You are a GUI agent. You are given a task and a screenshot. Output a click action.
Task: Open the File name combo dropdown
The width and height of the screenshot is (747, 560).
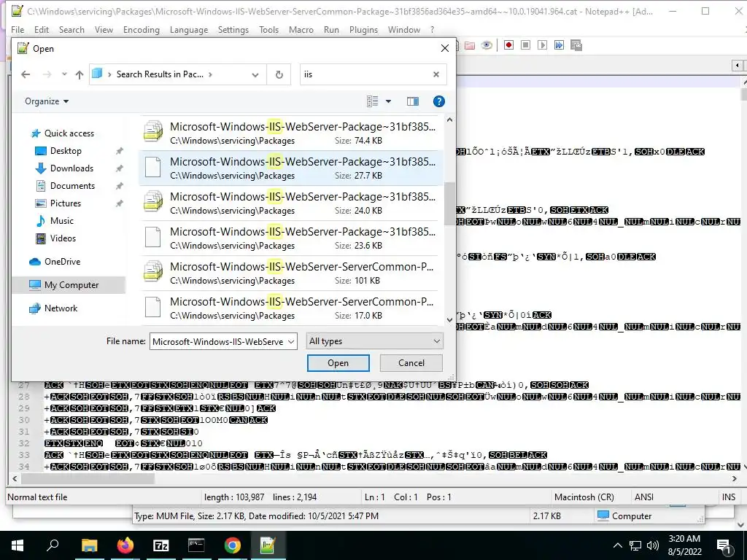291,342
